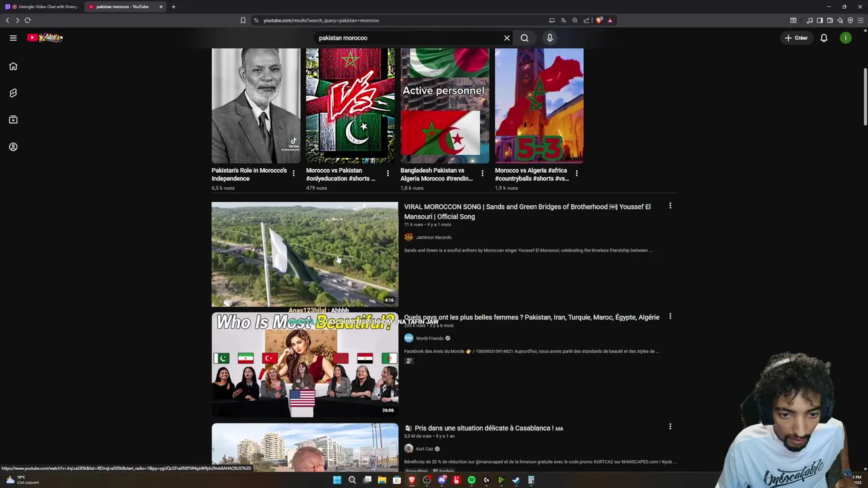
Task: Open Shorts in the YouTube sidebar
Action: 13,93
